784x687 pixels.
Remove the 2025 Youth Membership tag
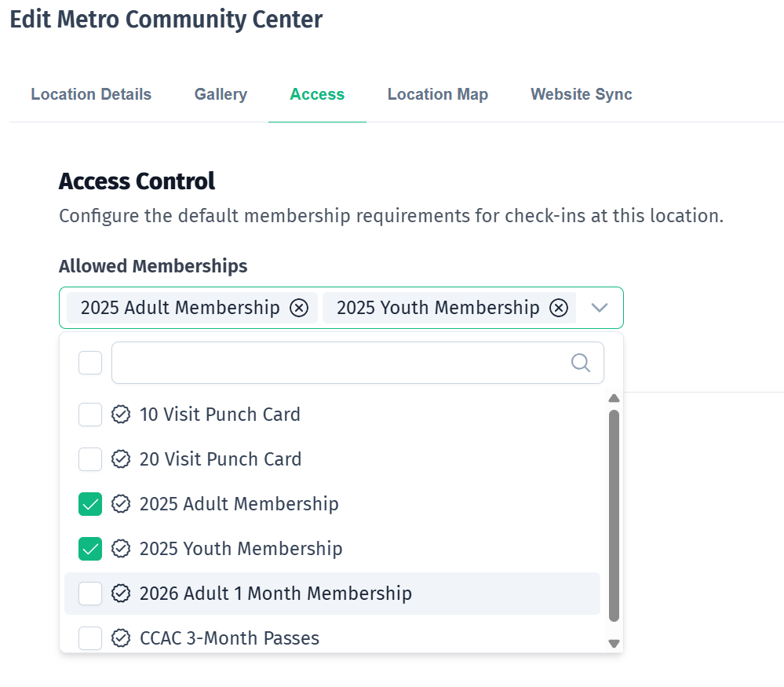tap(558, 308)
